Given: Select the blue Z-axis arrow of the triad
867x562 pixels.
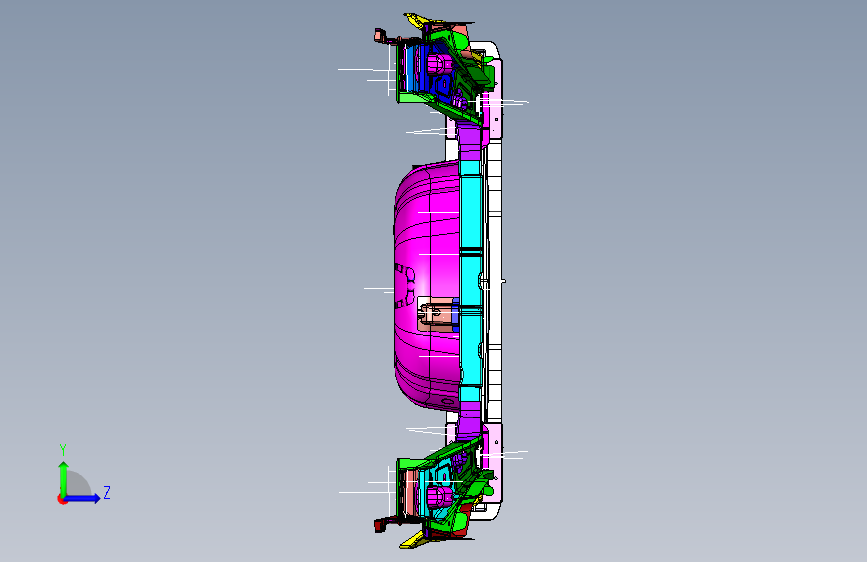Looking at the screenshot, I should click(x=83, y=498).
